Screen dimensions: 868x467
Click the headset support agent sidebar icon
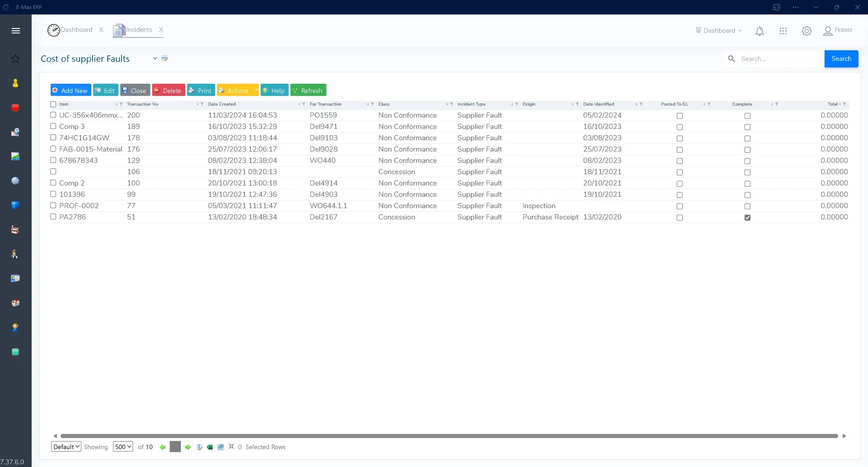[15, 327]
